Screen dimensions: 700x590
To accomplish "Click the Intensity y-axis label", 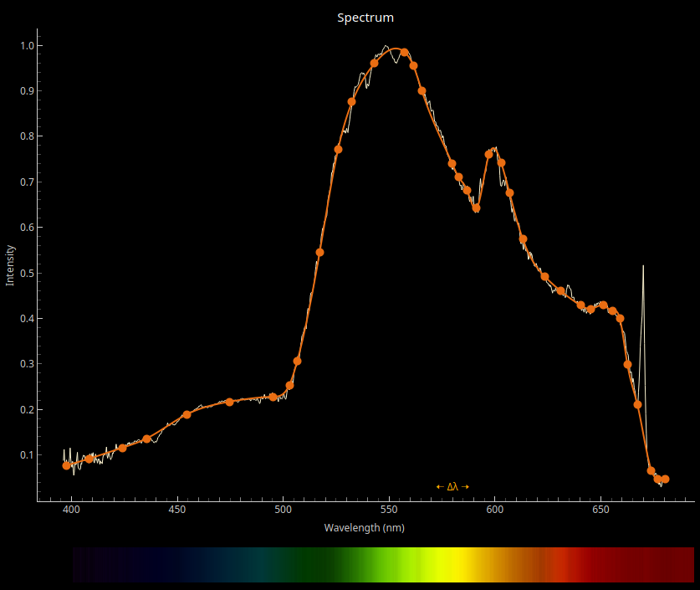I will [x=11, y=265].
